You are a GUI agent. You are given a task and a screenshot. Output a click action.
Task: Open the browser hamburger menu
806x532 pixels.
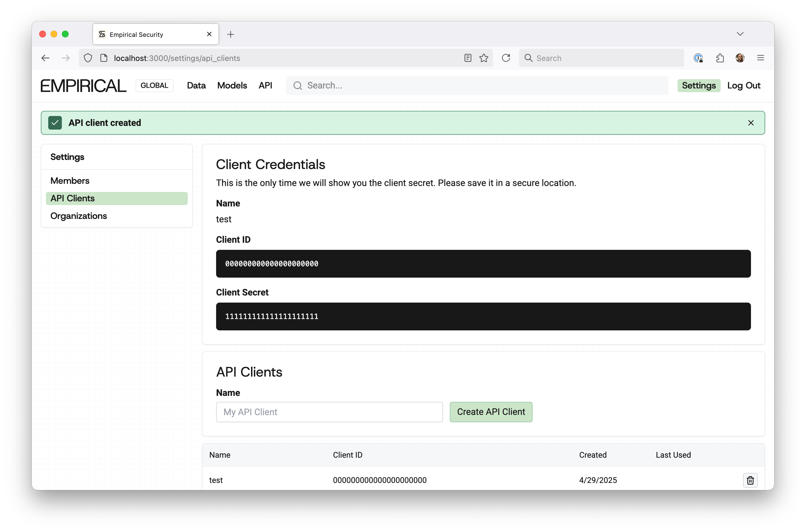click(x=761, y=58)
